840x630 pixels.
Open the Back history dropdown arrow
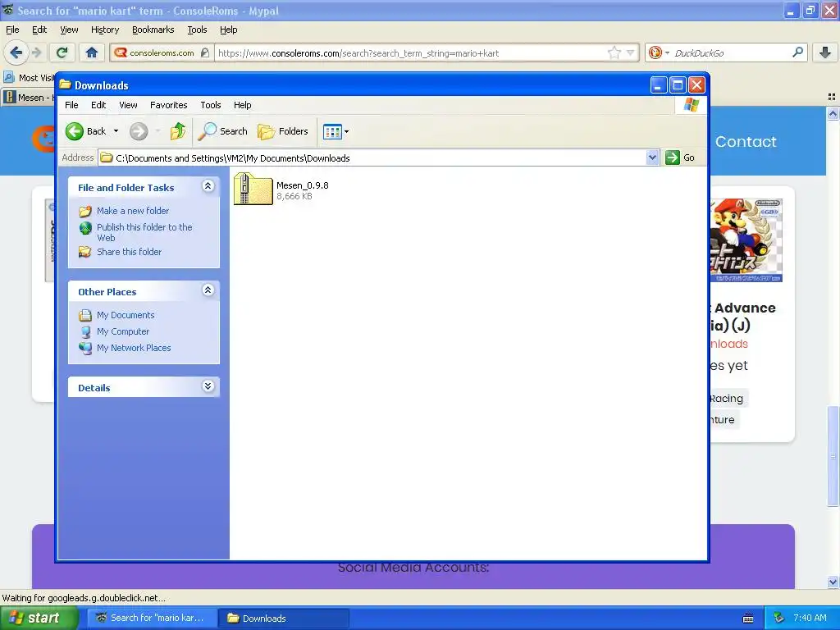[x=116, y=131]
